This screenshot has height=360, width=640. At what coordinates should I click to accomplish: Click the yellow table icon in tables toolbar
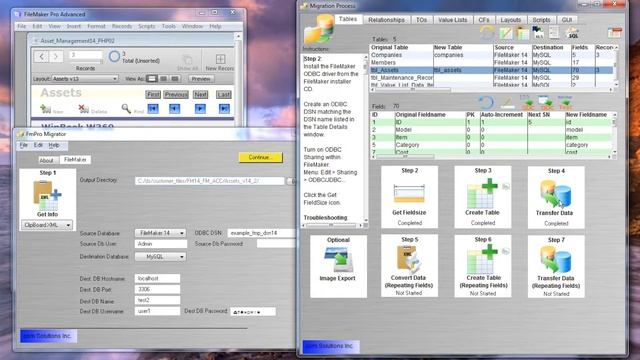coord(522,33)
